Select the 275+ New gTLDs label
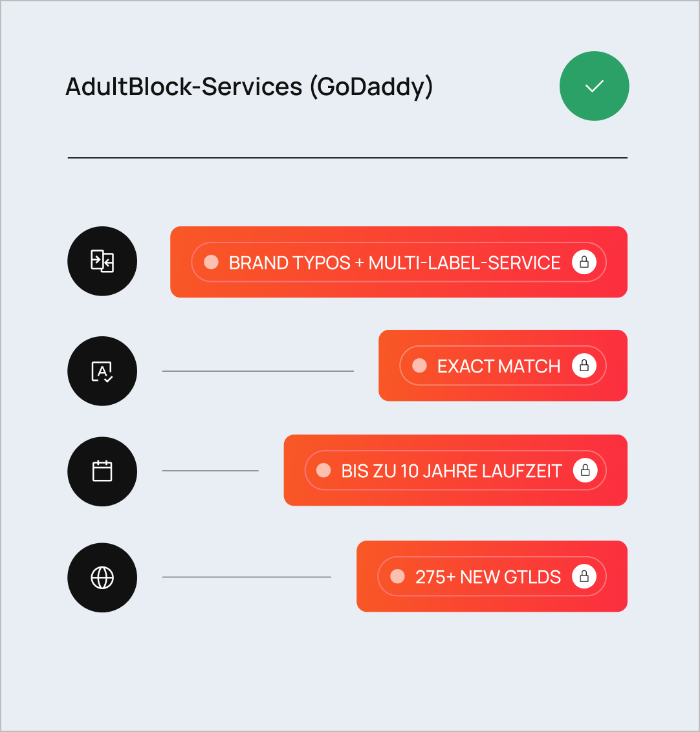Image resolution: width=700 pixels, height=732 pixels. pyautogui.click(x=488, y=577)
